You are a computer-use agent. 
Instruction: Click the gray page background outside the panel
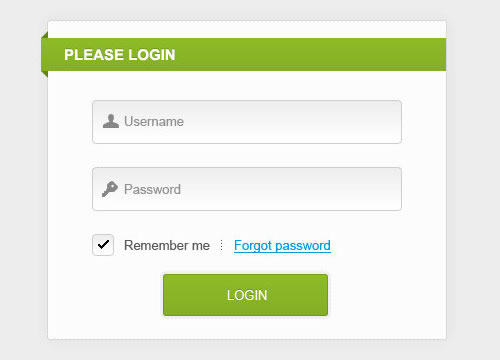pos(473,180)
